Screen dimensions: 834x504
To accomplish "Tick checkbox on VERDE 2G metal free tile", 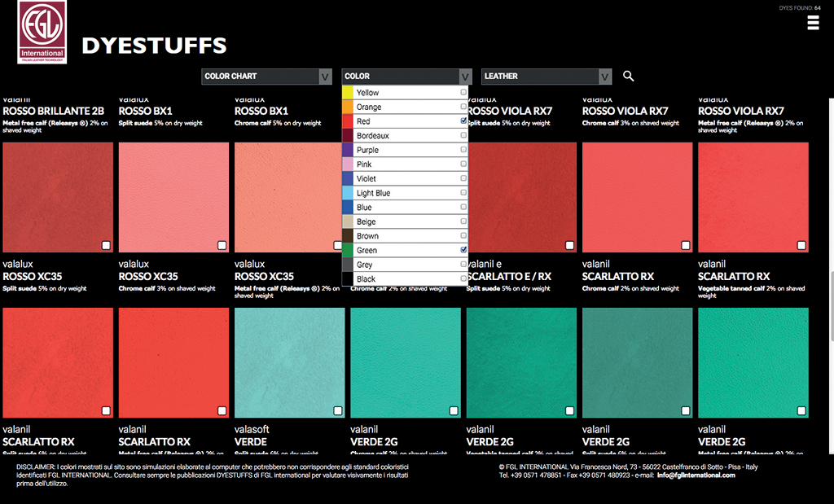I will click(801, 410).
